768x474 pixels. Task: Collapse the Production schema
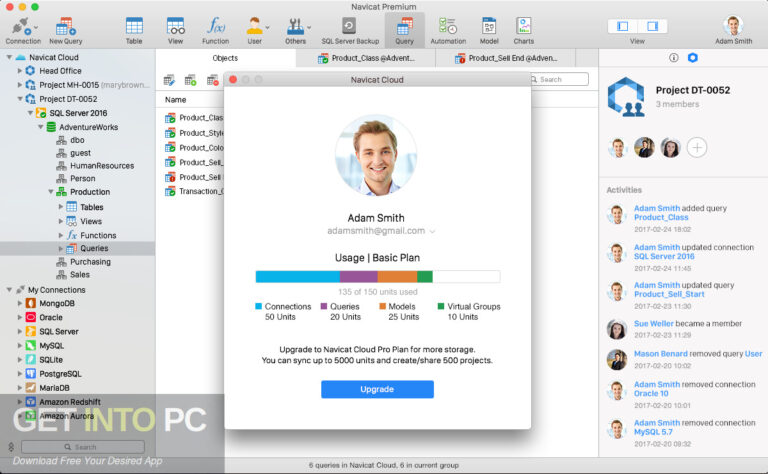click(50, 192)
